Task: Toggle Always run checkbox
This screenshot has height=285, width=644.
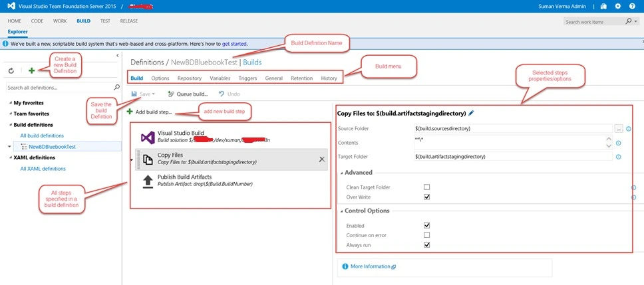Action: pyautogui.click(x=426, y=245)
